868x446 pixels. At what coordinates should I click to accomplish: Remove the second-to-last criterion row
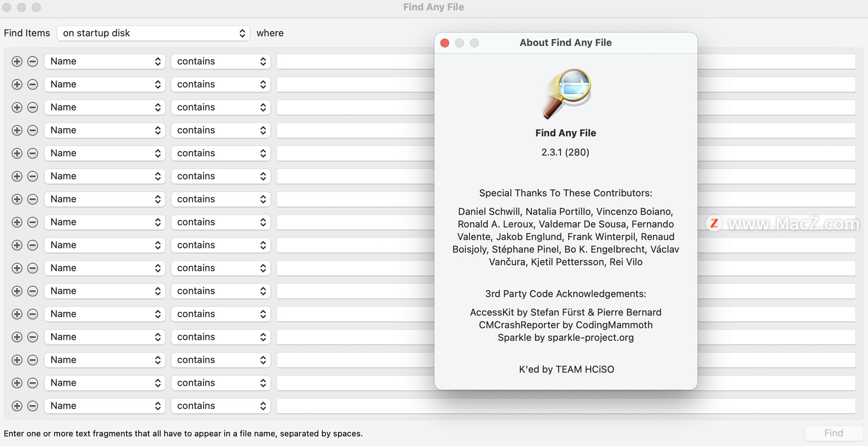coord(33,383)
